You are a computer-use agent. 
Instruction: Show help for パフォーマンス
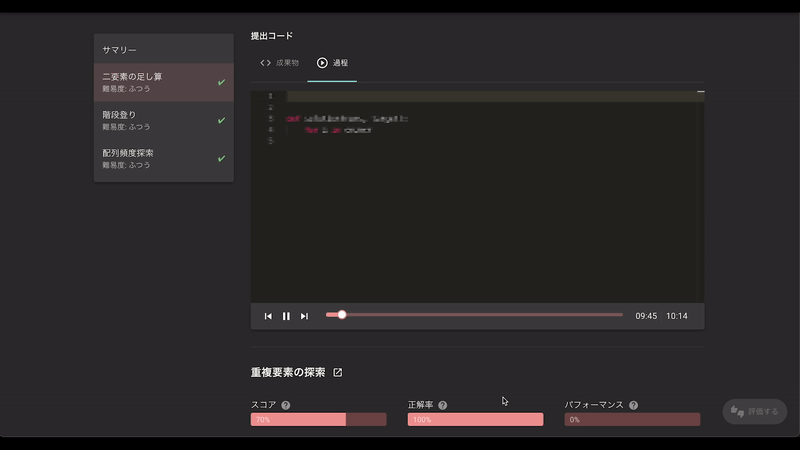point(634,405)
